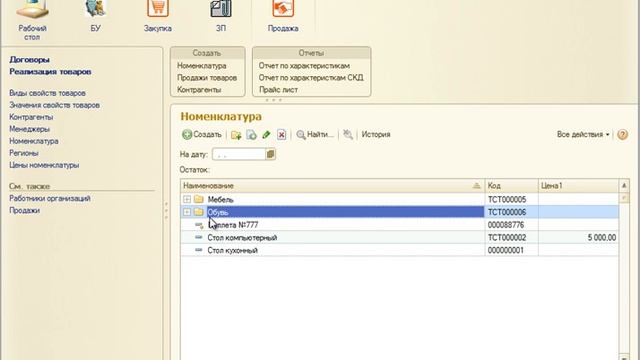Open the Номенклатура sidebar link

(34, 141)
